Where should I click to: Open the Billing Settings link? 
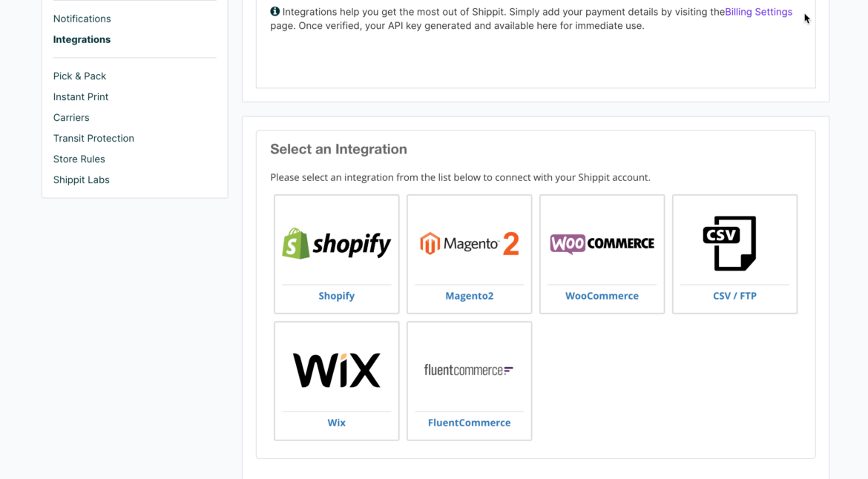758,12
